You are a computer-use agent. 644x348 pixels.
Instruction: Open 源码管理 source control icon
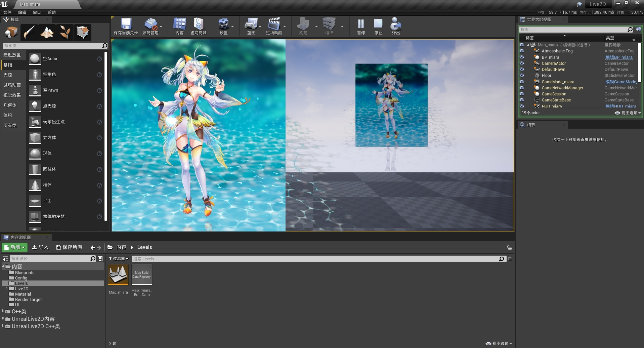click(151, 24)
